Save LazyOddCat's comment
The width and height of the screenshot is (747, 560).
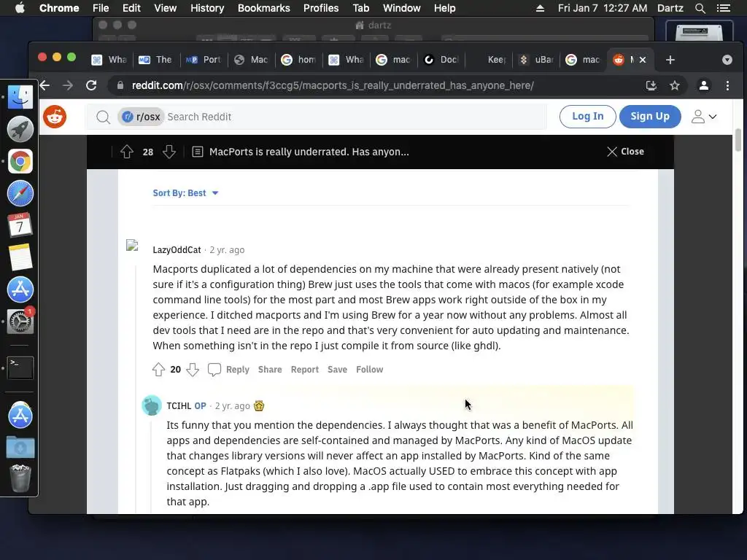[x=337, y=370]
